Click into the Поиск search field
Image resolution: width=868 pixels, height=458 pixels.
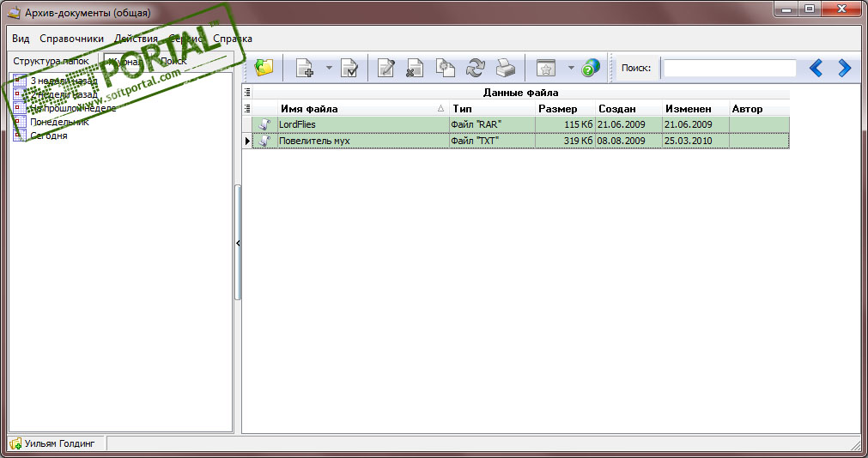click(x=730, y=68)
